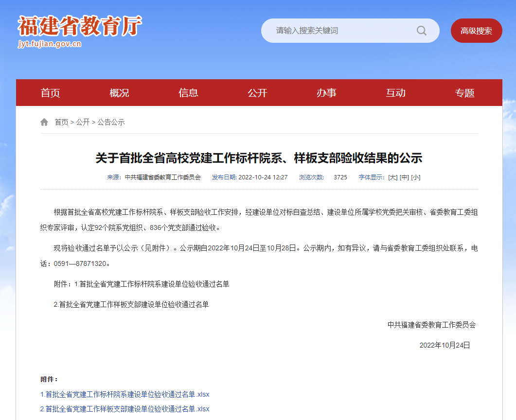This screenshot has width=516, height=420.
Task: Click inside the keyword search input box
Action: point(340,30)
